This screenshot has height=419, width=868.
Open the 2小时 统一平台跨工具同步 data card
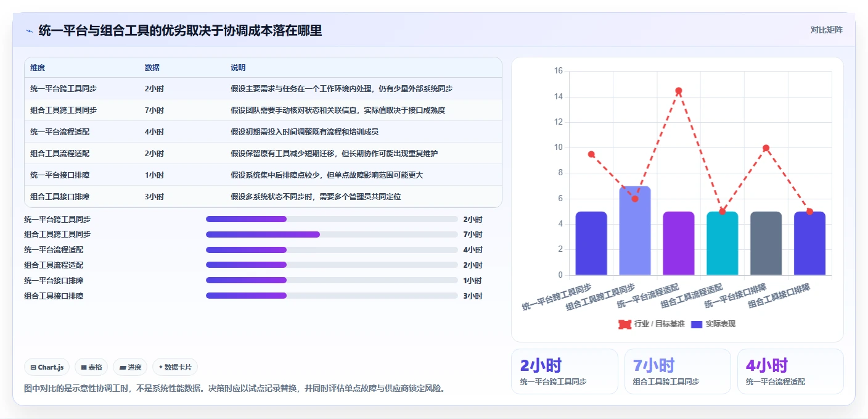564,371
